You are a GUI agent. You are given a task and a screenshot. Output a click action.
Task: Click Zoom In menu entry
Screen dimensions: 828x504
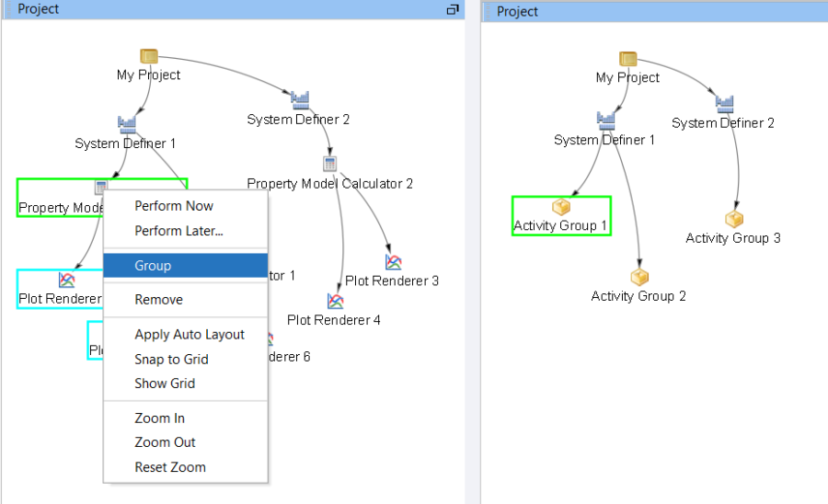click(x=159, y=418)
